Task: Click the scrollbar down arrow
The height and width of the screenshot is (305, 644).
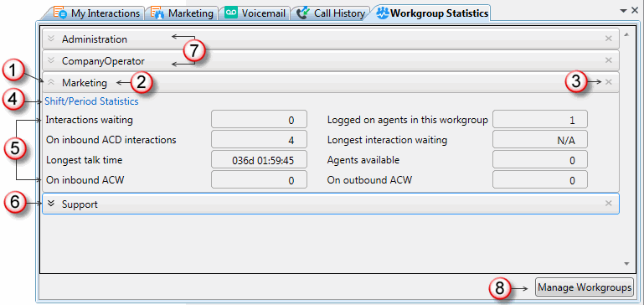Action: pyautogui.click(x=626, y=264)
